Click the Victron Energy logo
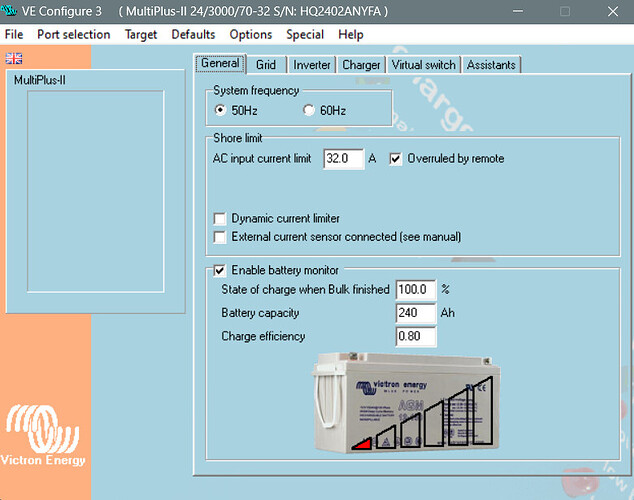The width and height of the screenshot is (634, 500). (43, 436)
